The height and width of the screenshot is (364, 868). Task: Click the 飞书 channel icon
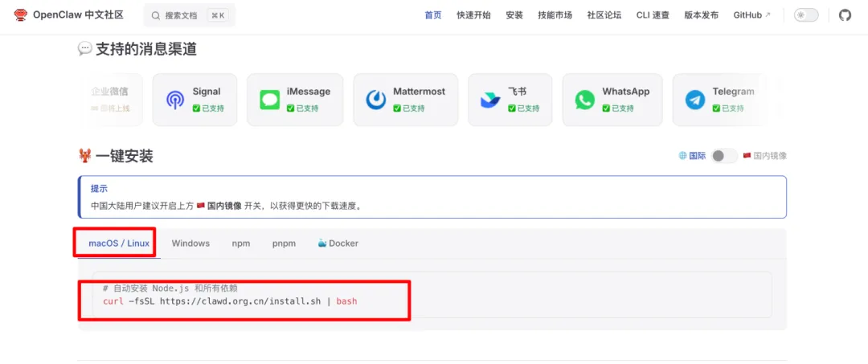[490, 100]
